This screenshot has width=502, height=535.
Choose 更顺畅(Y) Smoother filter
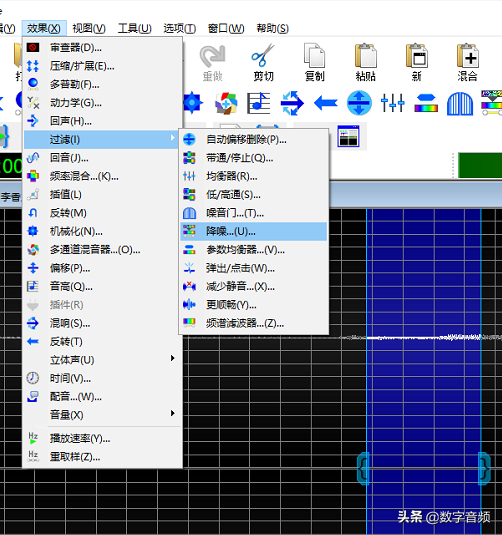[253, 305]
